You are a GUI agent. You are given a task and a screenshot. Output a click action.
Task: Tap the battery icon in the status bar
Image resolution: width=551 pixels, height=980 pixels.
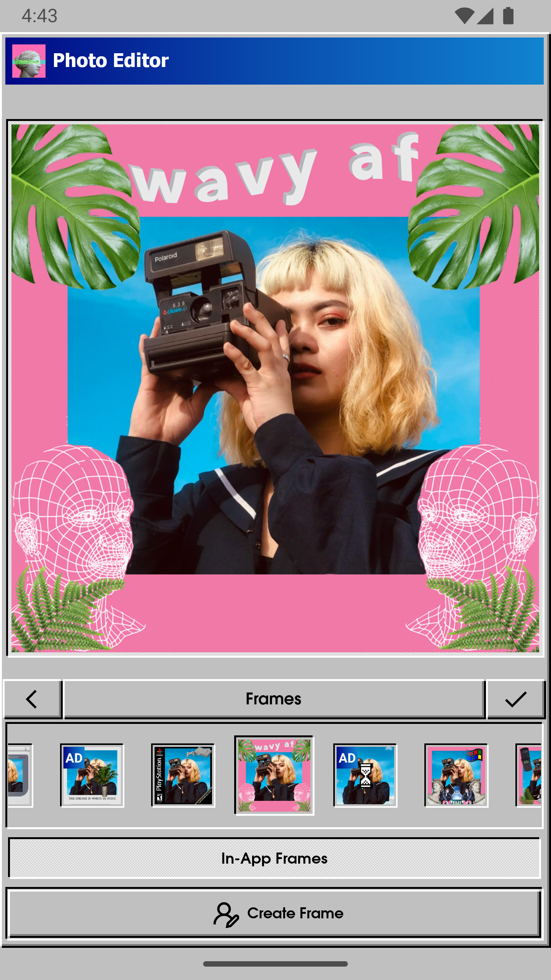click(x=508, y=16)
